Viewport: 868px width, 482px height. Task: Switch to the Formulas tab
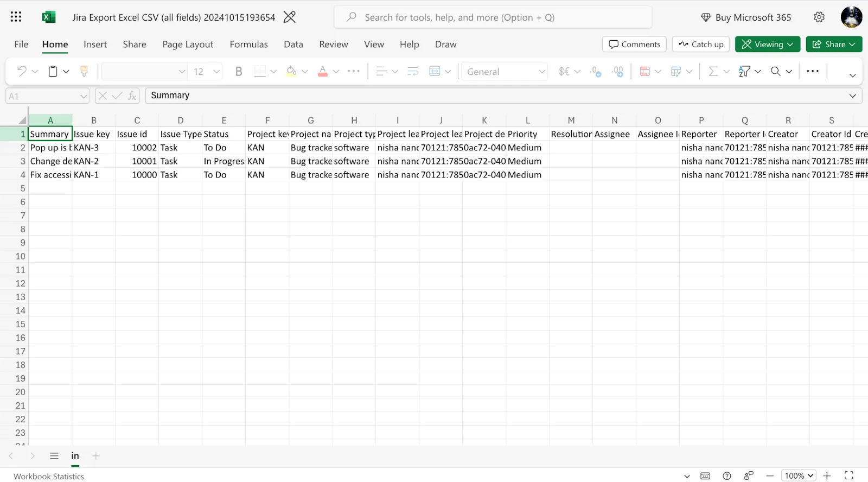tap(248, 45)
